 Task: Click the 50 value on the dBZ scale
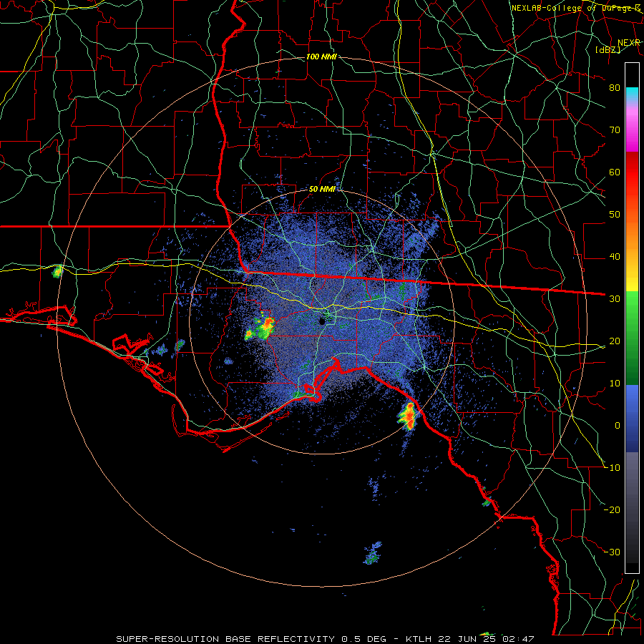[x=615, y=215]
